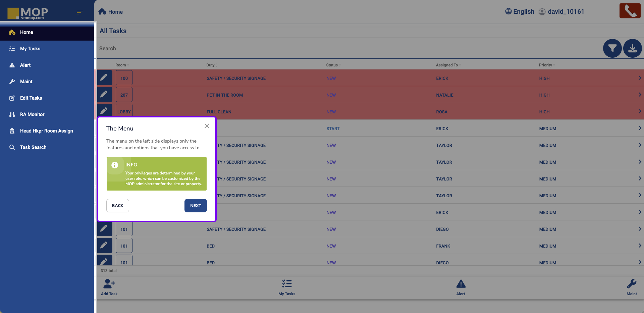Sort the table by Room column

coord(122,65)
